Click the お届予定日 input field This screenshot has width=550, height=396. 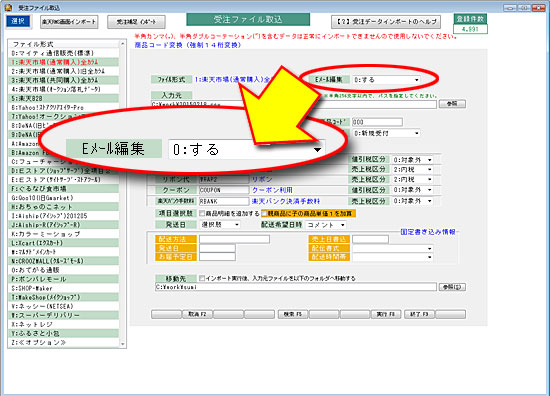pyautogui.click(x=217, y=257)
